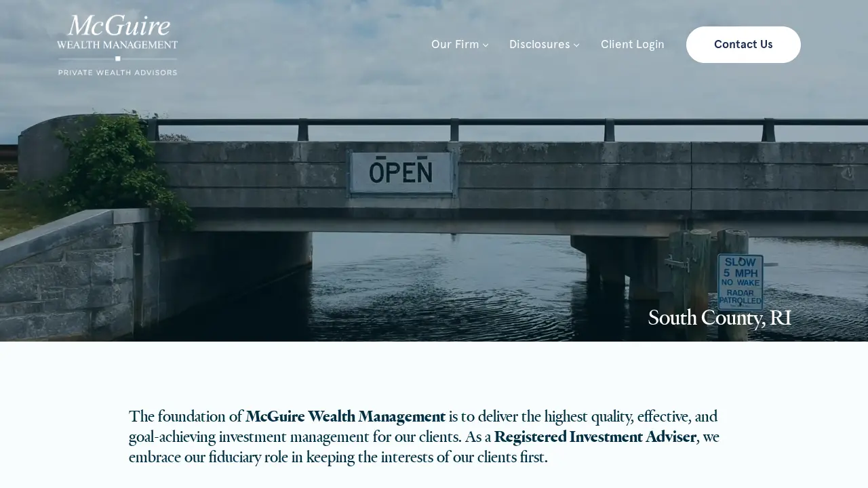
Task: Click the McGuire Wealth Management logo
Action: pyautogui.click(x=117, y=45)
